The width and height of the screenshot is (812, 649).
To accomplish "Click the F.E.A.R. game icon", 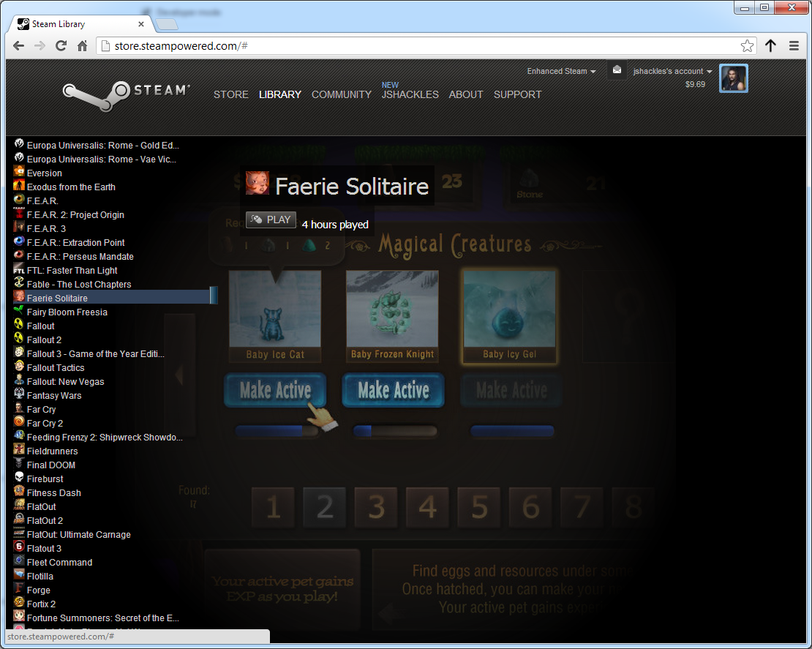I will pyautogui.click(x=19, y=200).
